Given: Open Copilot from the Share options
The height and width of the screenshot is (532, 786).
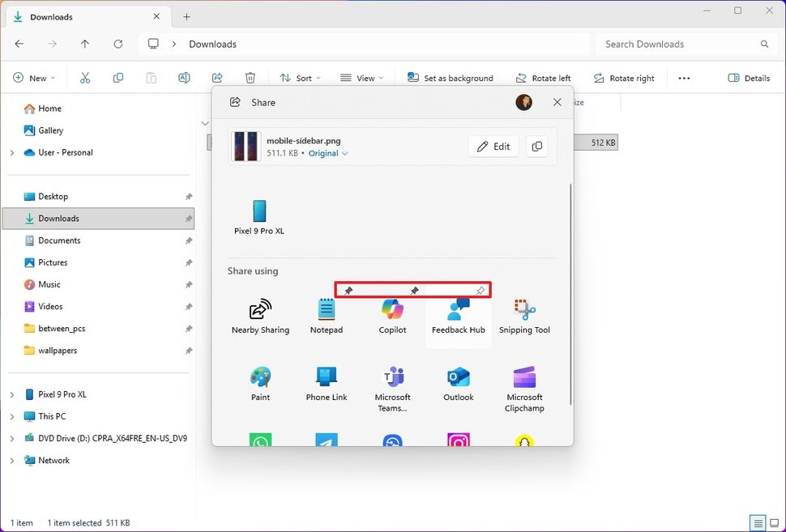Looking at the screenshot, I should click(x=392, y=316).
